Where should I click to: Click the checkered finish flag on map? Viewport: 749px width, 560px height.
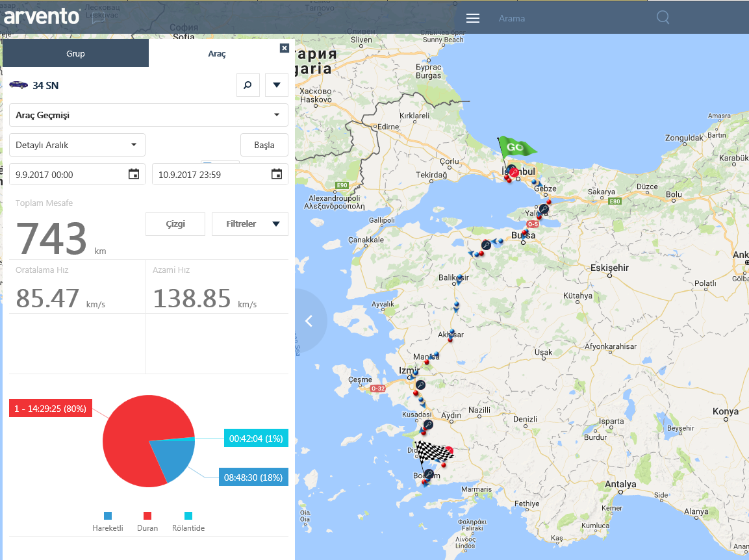click(433, 452)
